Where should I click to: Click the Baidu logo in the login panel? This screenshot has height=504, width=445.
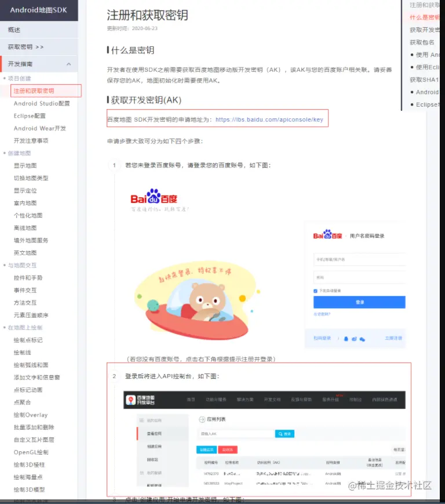pyautogui.click(x=327, y=235)
